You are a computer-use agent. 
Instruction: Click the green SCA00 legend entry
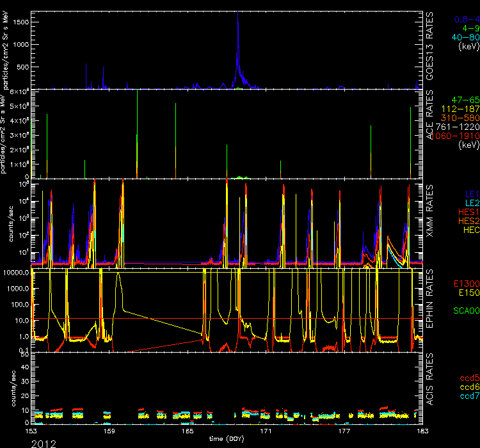[465, 310]
